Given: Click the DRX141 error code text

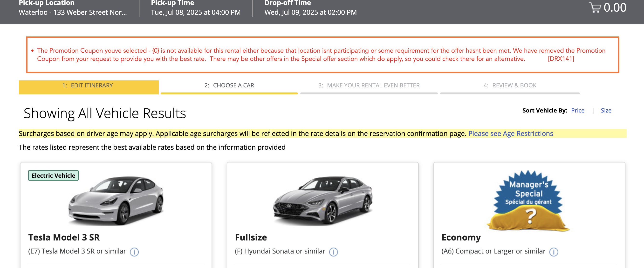Looking at the screenshot, I should tap(561, 59).
